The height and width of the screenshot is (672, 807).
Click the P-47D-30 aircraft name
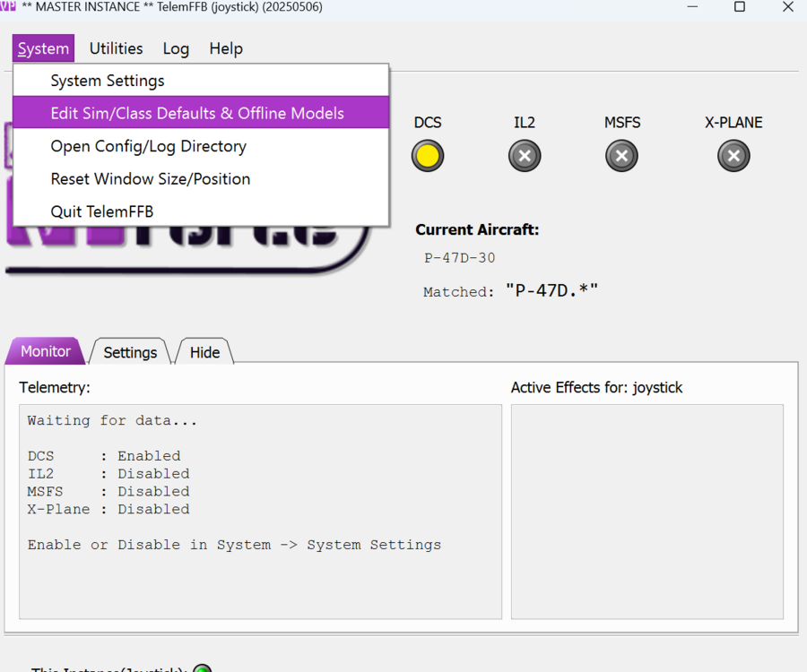[460, 257]
